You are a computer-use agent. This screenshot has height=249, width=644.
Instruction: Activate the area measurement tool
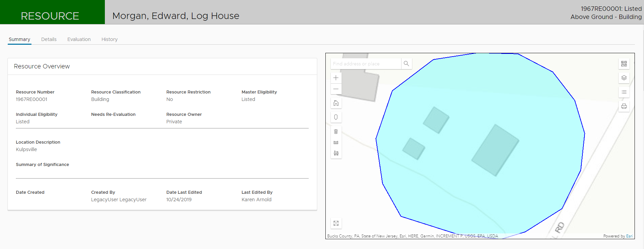336,153
